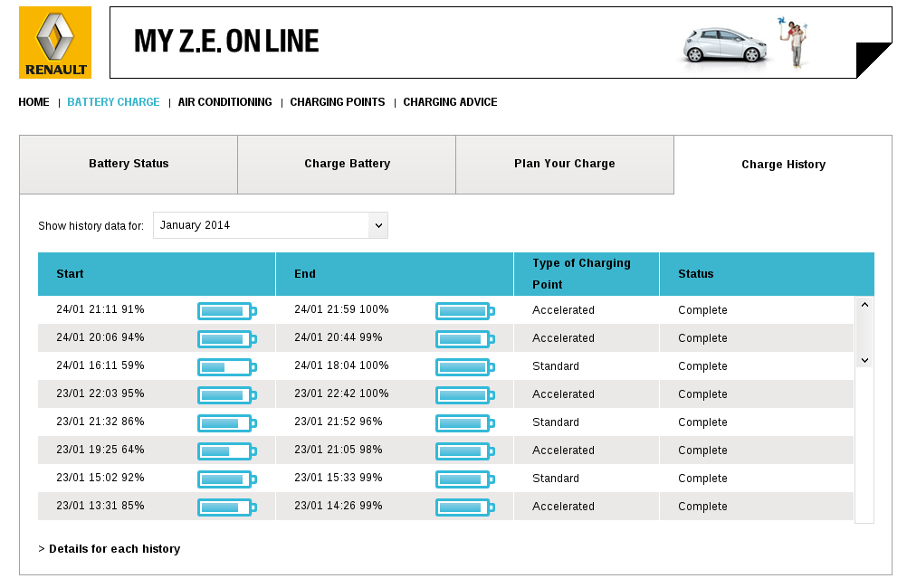Select start entry 23/01 21:32 86%
The width and height of the screenshot is (907, 588).
100,422
